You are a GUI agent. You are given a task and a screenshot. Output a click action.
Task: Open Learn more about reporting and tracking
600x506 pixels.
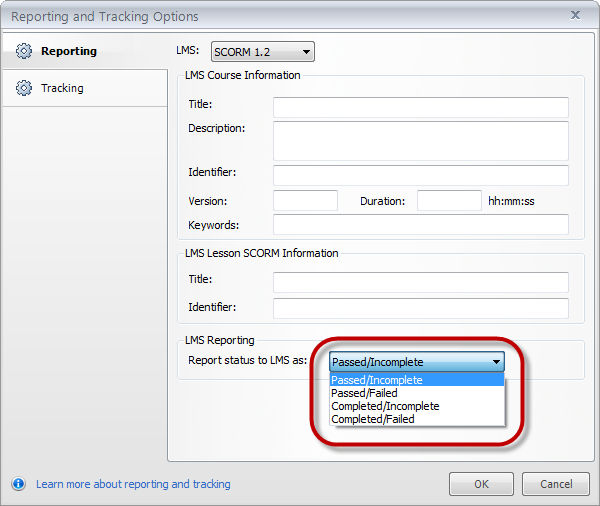coord(133,484)
